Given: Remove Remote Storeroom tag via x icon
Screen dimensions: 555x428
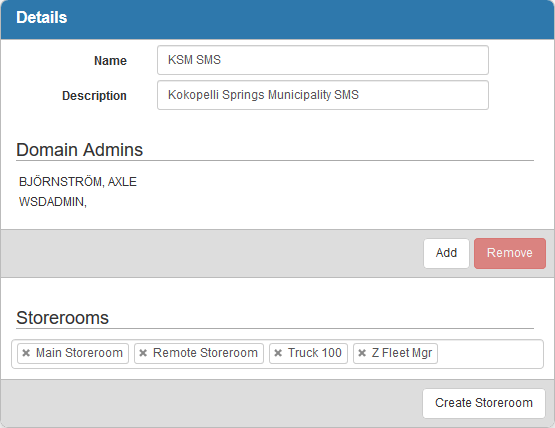Looking at the screenshot, I should [x=143, y=353].
